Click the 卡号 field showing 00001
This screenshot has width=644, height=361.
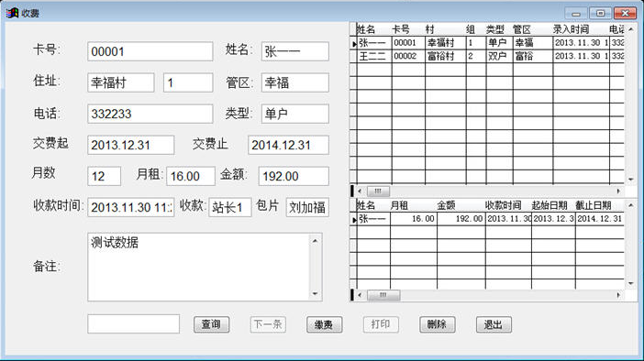click(150, 51)
